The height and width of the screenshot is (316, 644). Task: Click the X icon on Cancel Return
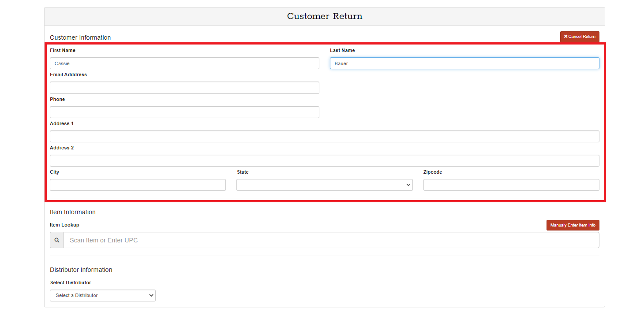tap(565, 37)
